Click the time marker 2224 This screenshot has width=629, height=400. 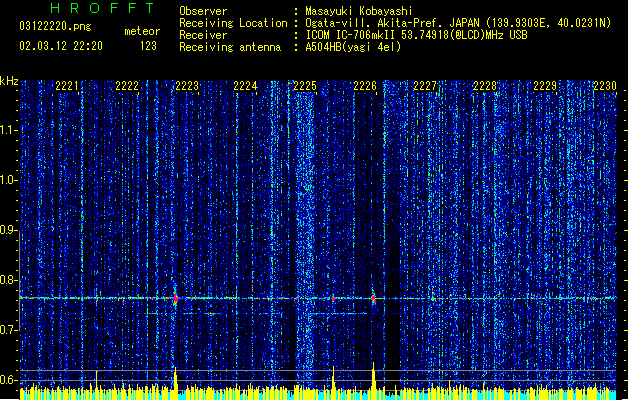pyautogui.click(x=246, y=86)
